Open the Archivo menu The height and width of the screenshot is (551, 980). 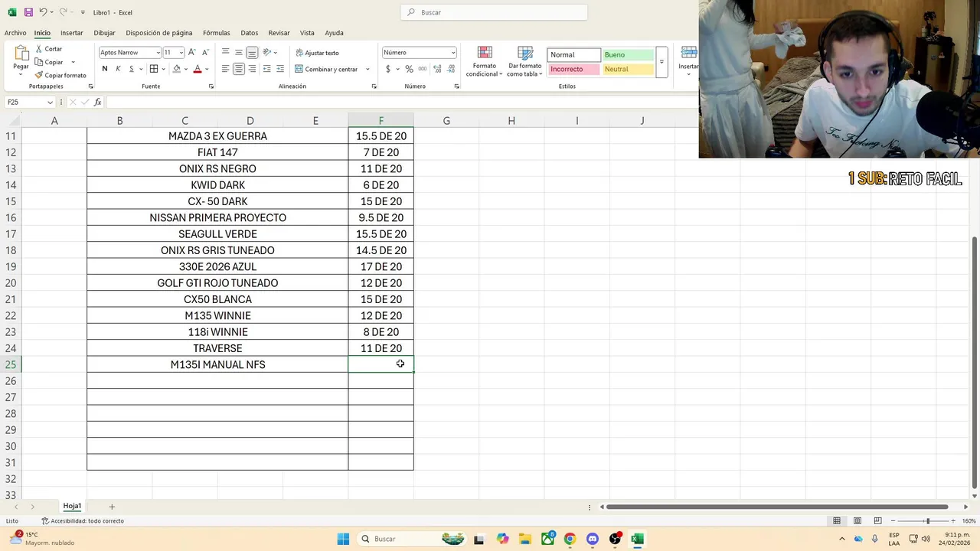click(x=15, y=33)
